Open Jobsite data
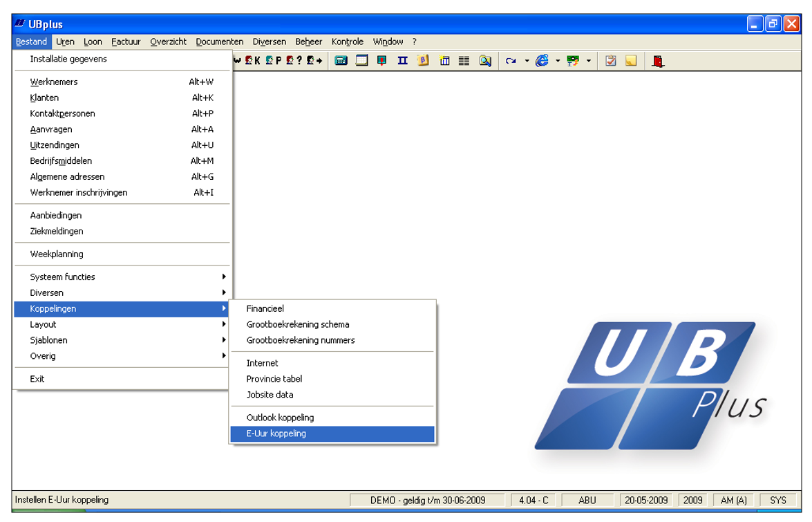The height and width of the screenshot is (522, 812). pos(332,395)
